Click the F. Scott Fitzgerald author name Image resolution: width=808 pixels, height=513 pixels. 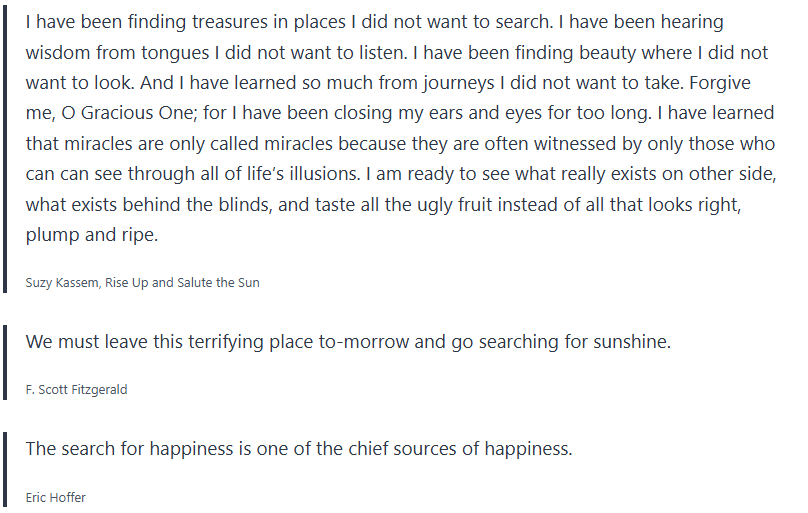coord(76,390)
